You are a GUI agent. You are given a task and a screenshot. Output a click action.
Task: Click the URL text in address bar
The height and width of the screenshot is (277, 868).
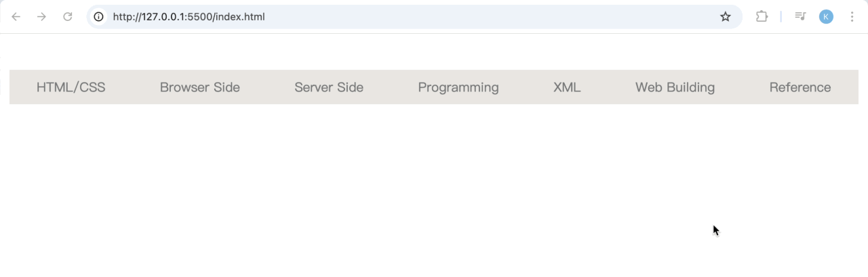[x=189, y=17]
